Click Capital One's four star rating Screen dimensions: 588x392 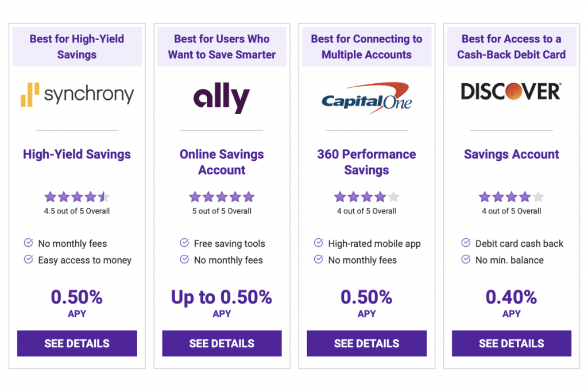click(x=366, y=197)
